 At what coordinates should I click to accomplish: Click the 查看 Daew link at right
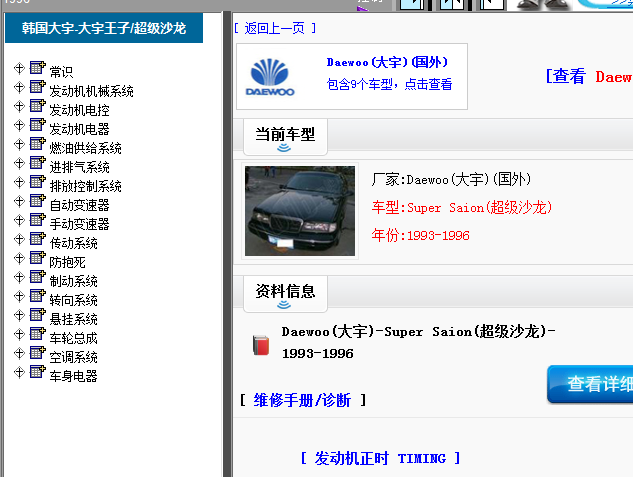[589, 76]
